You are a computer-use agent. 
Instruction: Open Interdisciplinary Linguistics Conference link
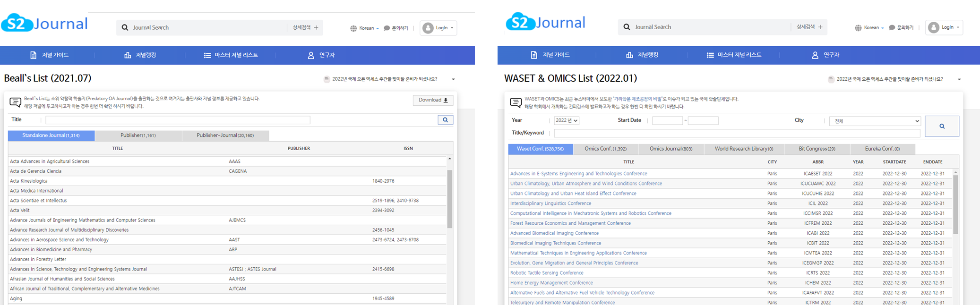550,203
